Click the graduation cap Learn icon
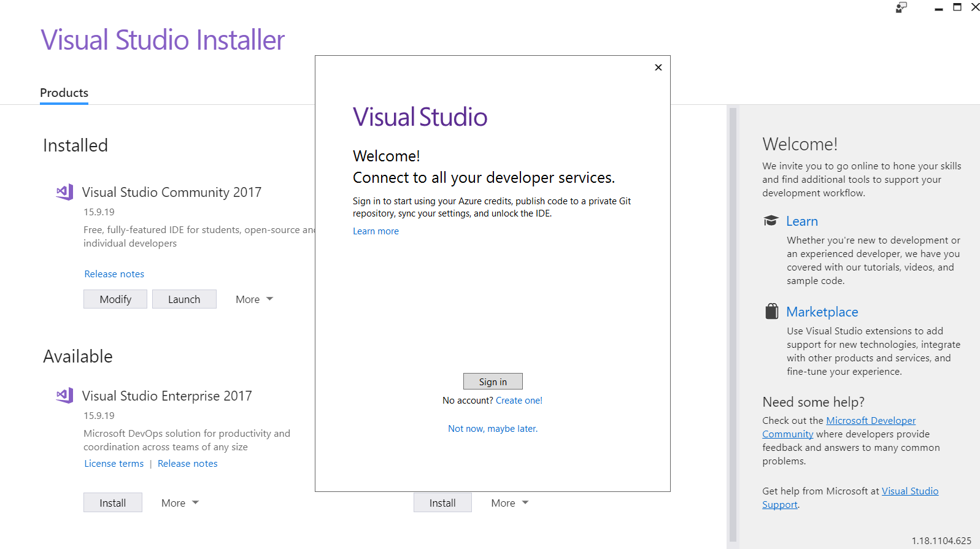This screenshot has width=980, height=549. pos(771,221)
